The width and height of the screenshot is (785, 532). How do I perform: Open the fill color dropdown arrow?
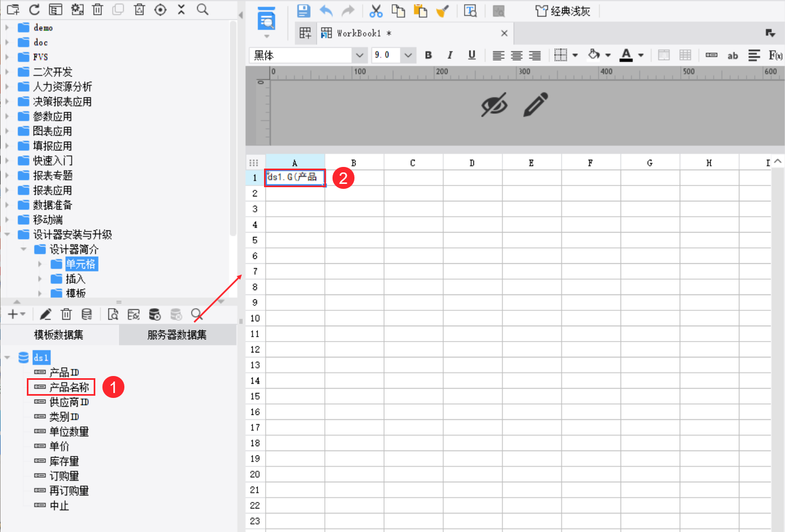608,55
